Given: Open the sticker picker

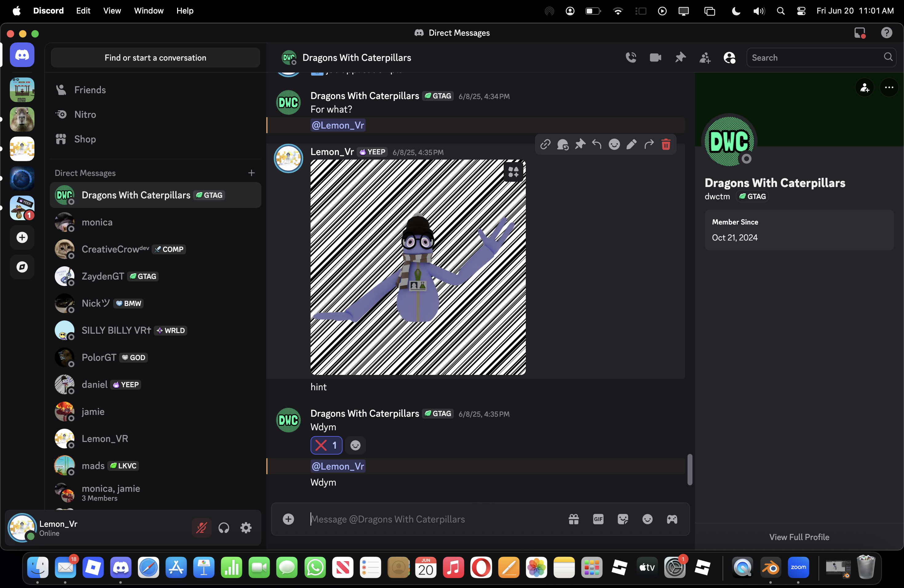Looking at the screenshot, I should 623,519.
